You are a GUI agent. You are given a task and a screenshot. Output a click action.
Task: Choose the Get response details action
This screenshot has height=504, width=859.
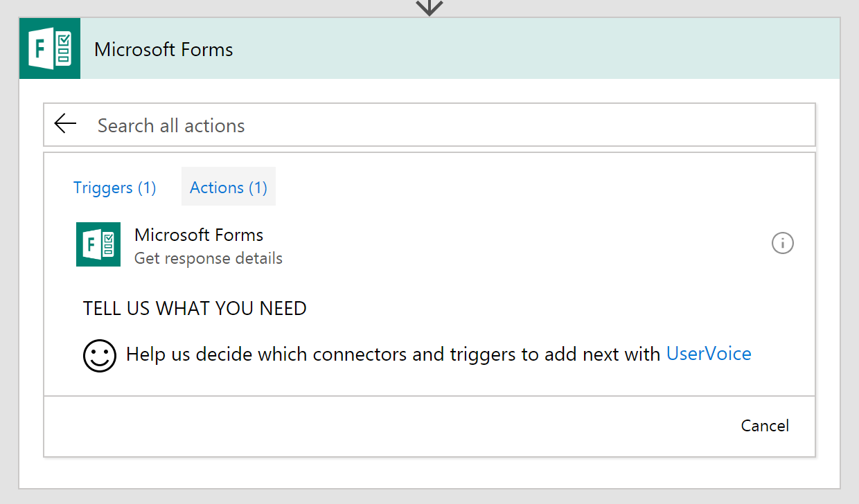click(209, 259)
